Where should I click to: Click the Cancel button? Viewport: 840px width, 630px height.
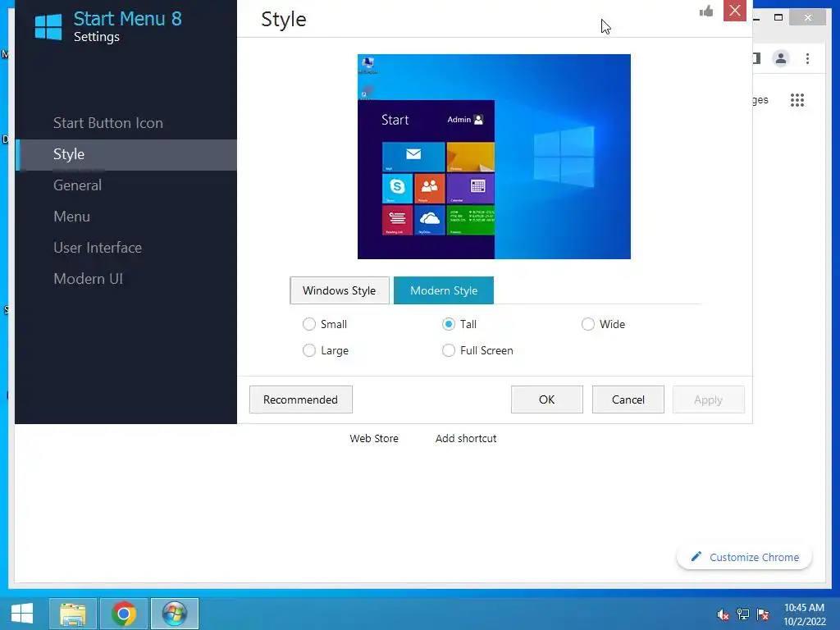(x=628, y=399)
